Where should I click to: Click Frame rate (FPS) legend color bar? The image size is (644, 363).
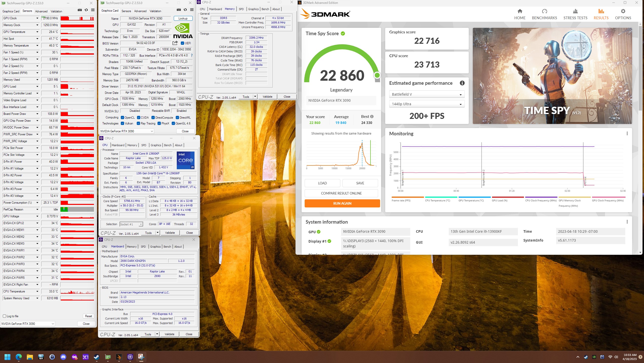click(407, 197)
